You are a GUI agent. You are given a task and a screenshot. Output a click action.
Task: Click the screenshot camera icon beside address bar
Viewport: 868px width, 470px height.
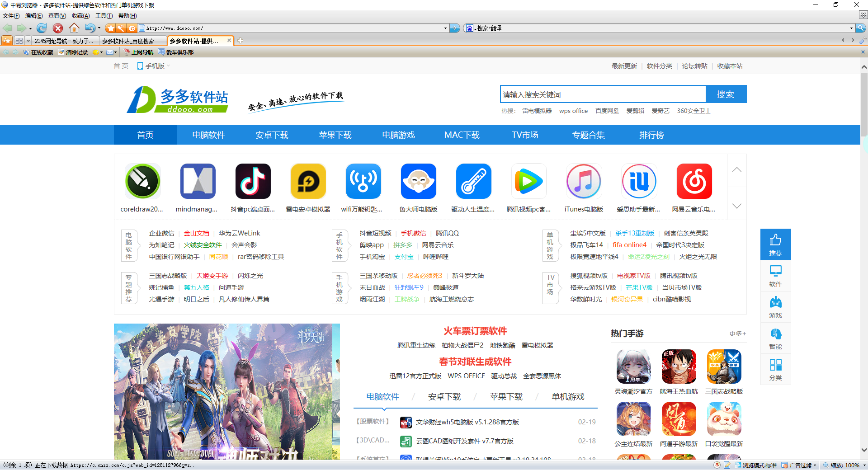pyautogui.click(x=132, y=28)
